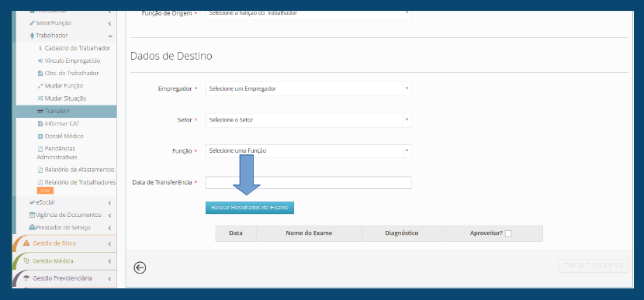Open the Empregador dropdown
This screenshot has height=300, width=644.
(309, 88)
